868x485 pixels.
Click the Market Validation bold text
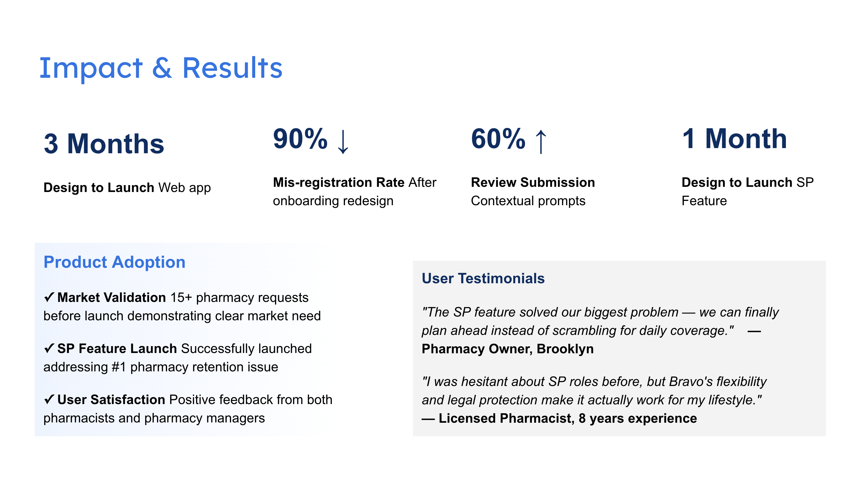coord(112,297)
